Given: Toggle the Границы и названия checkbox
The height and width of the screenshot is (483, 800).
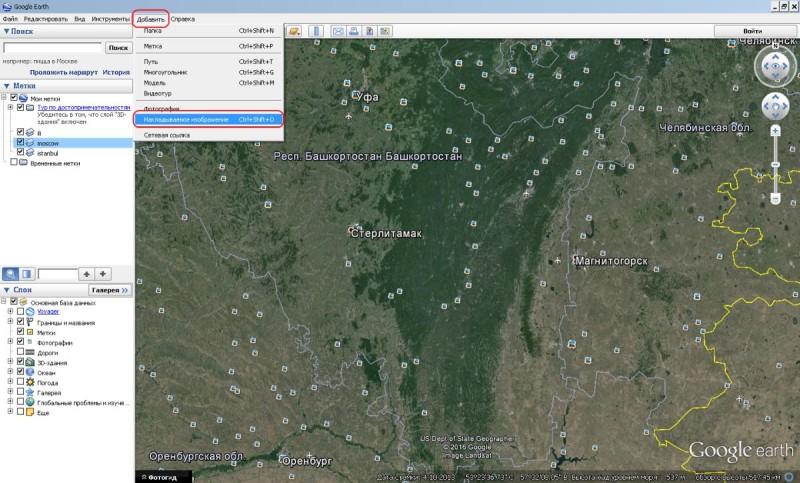Looking at the screenshot, I should 20,322.
